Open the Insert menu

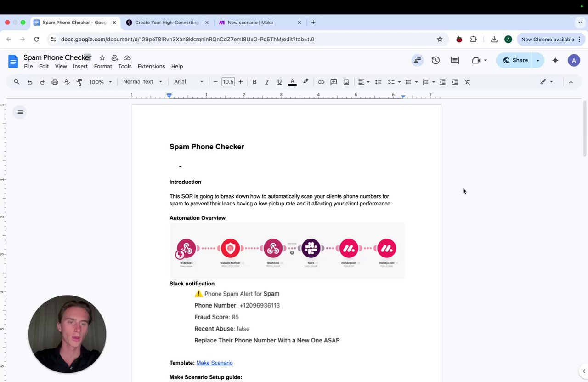pyautogui.click(x=80, y=67)
